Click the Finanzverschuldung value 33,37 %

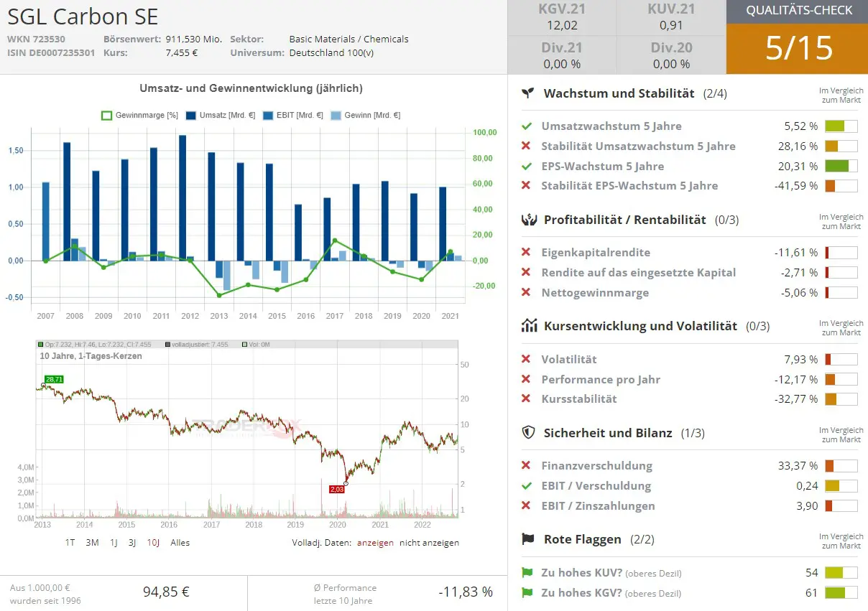pyautogui.click(x=798, y=466)
